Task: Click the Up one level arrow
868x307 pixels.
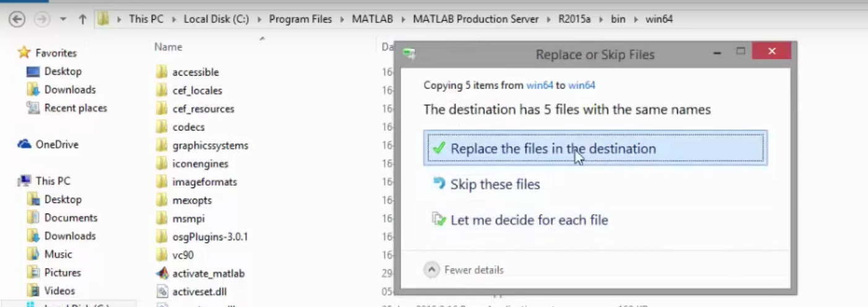Action: pyautogui.click(x=82, y=19)
